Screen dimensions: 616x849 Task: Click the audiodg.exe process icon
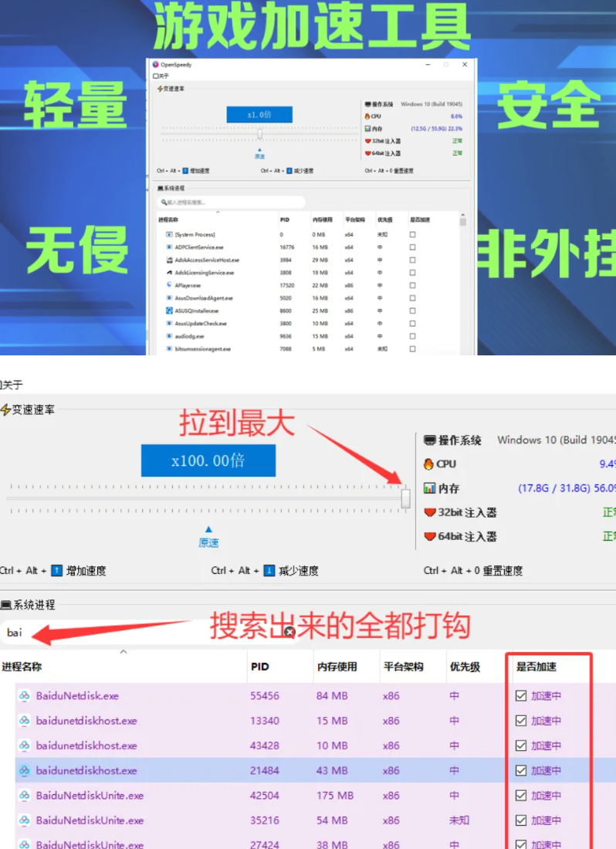pos(169,336)
